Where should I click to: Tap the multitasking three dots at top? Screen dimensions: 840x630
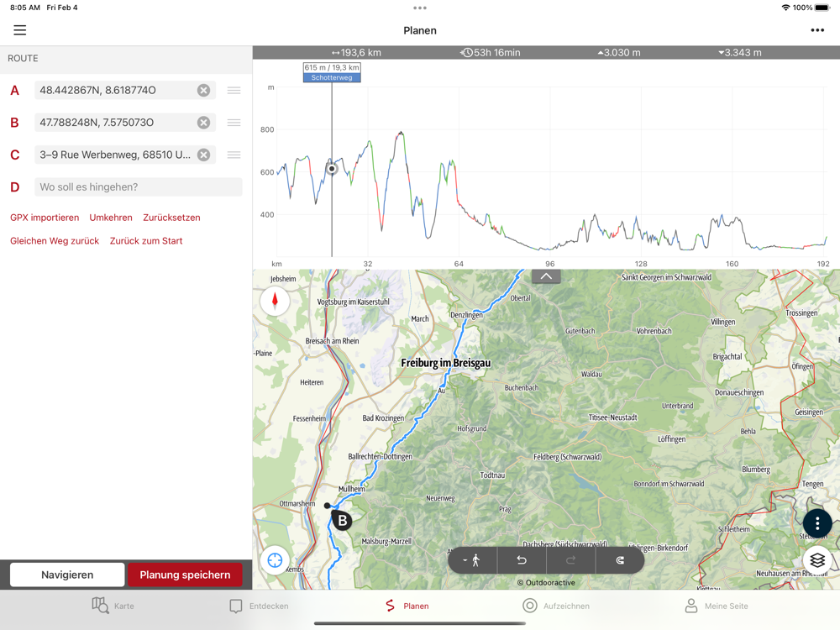420,8
